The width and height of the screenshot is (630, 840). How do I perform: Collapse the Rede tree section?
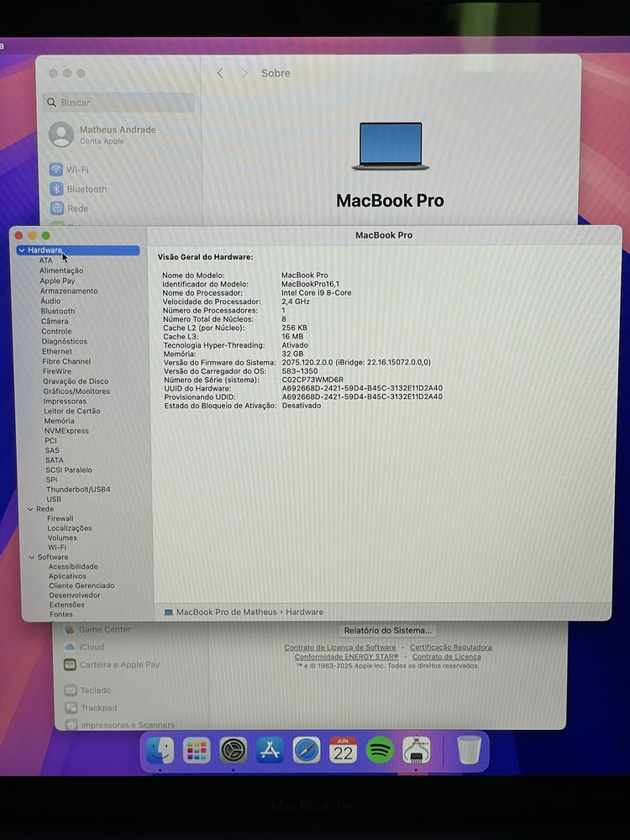tap(30, 509)
